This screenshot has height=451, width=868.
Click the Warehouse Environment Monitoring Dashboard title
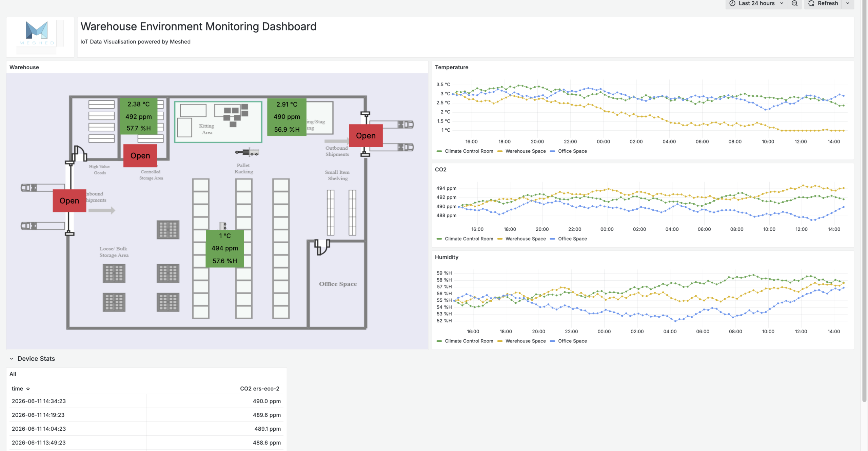pos(198,26)
